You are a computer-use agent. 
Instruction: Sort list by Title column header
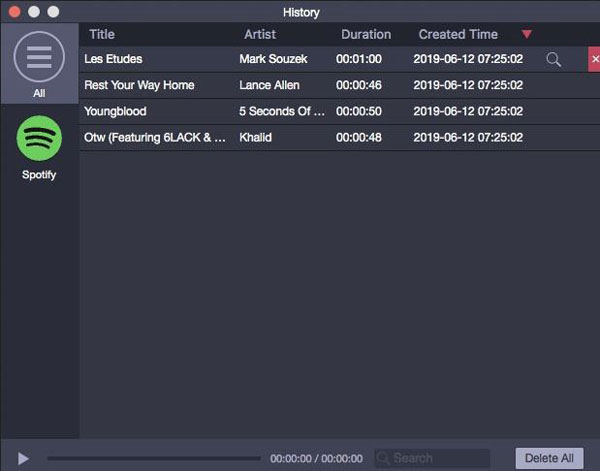(x=102, y=35)
